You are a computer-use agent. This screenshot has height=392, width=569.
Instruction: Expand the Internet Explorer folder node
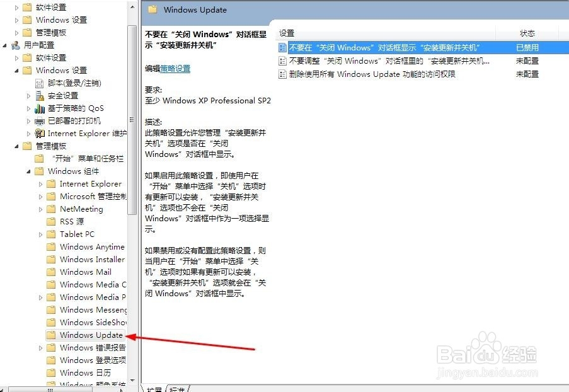point(40,184)
